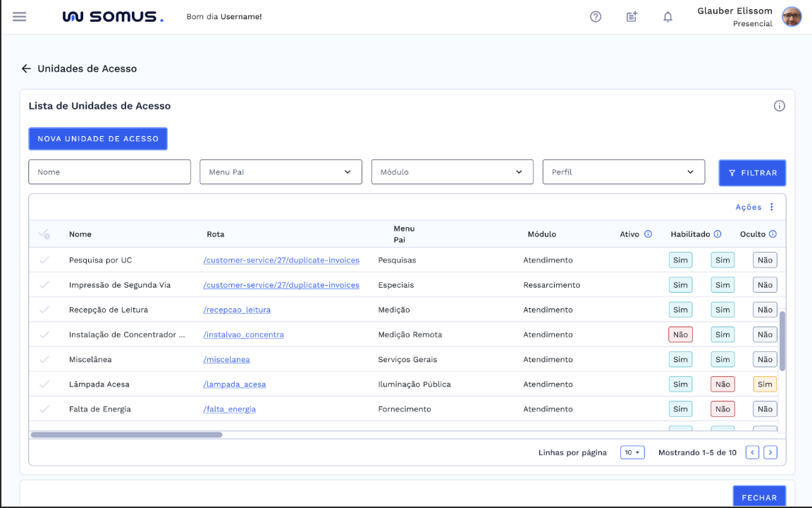Click the help question mark icon

point(596,17)
